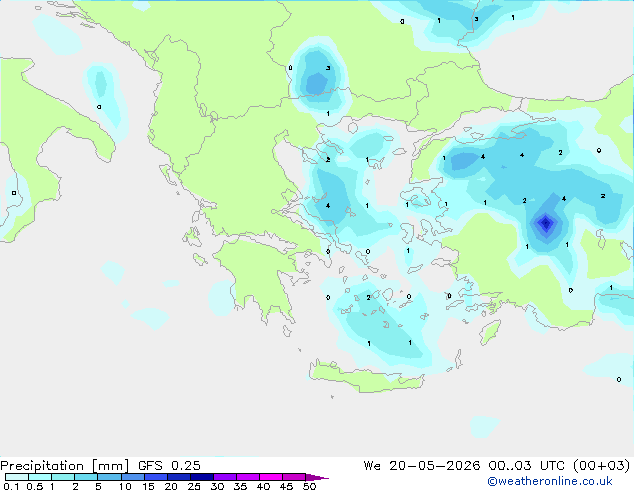Click the date "20-05-2026"
This screenshot has width=634, height=490.
pos(435,466)
